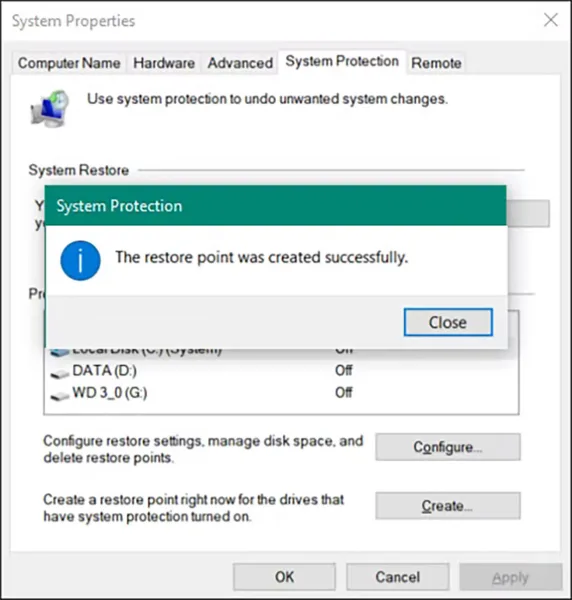Screen dimensions: 572x600
Task: Open Configure restore settings
Action: 448,447
